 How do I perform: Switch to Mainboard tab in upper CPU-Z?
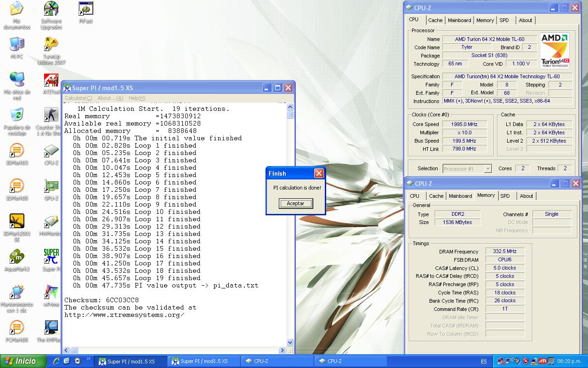pos(459,20)
